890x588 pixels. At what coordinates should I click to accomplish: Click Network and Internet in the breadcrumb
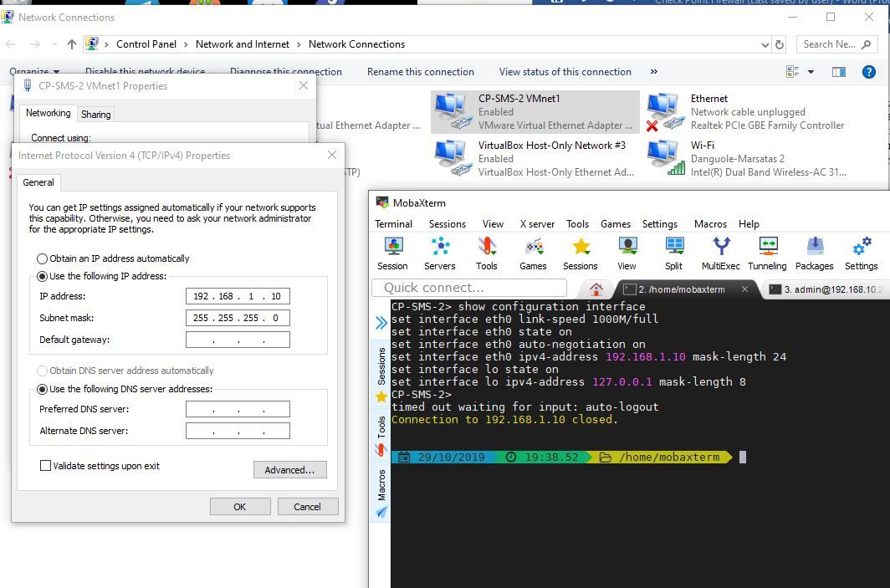click(243, 44)
